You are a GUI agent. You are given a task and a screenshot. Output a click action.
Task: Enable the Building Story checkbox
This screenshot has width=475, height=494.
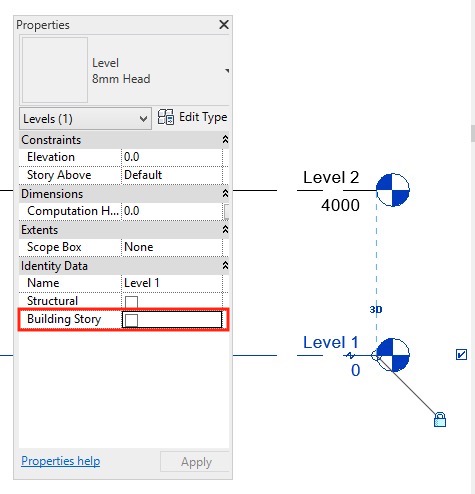point(131,320)
